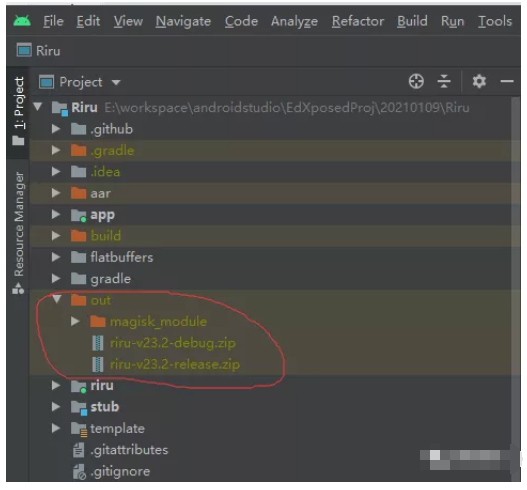527x490 pixels.
Task: Open the Refactor menu
Action: click(x=358, y=21)
